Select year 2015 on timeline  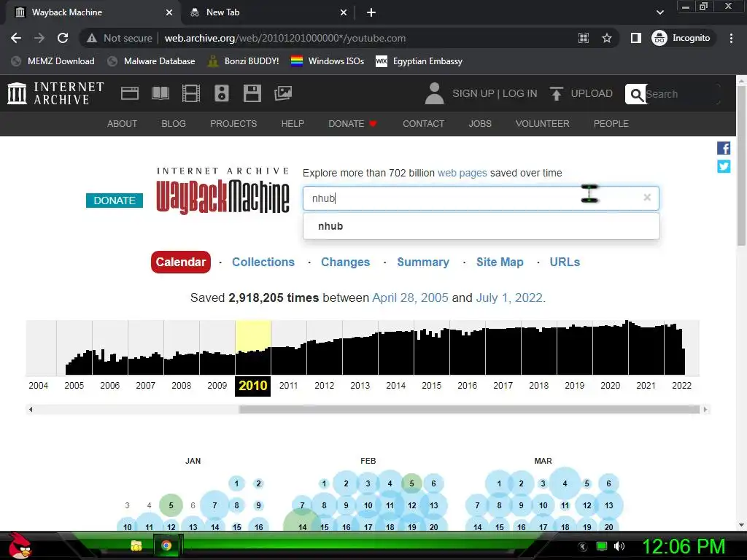point(432,385)
